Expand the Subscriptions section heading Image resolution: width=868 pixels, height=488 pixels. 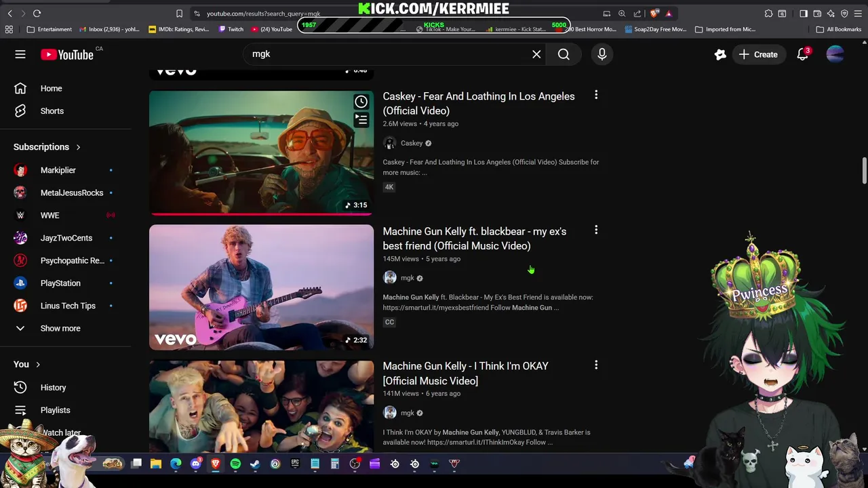tap(47, 147)
